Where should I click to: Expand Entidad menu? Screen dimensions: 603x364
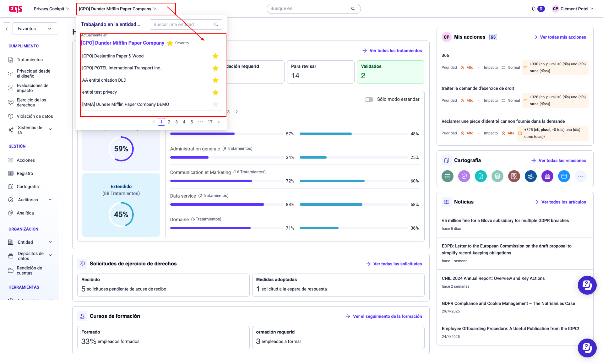pos(50,242)
